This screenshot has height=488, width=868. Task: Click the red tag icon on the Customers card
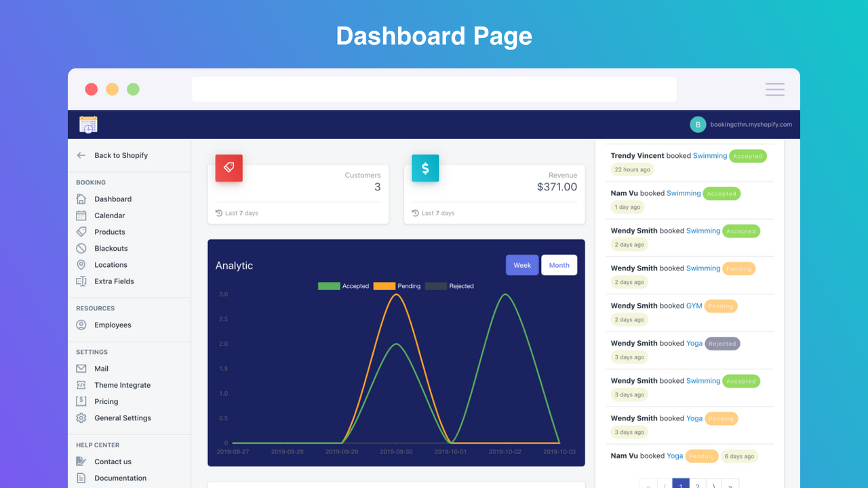click(229, 167)
